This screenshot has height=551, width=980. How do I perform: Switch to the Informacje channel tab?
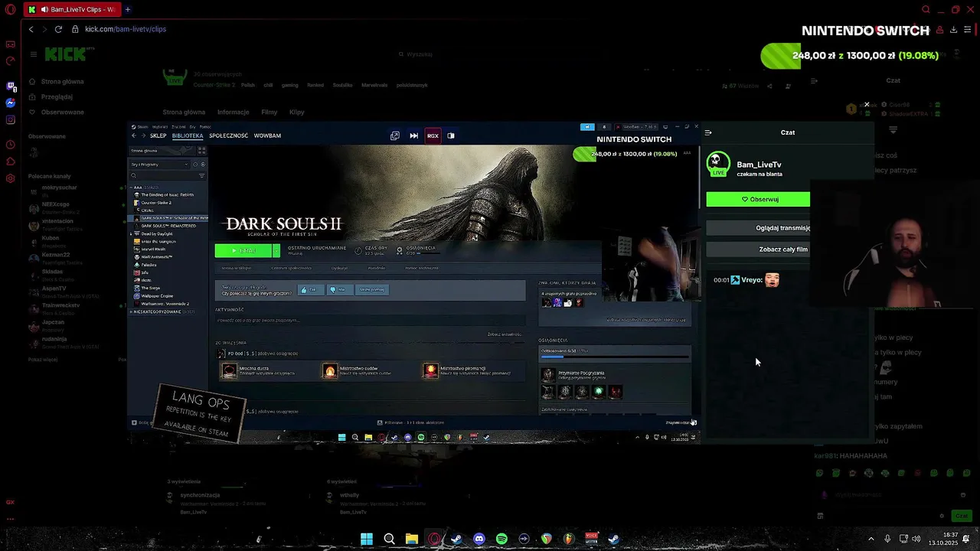pos(233,112)
